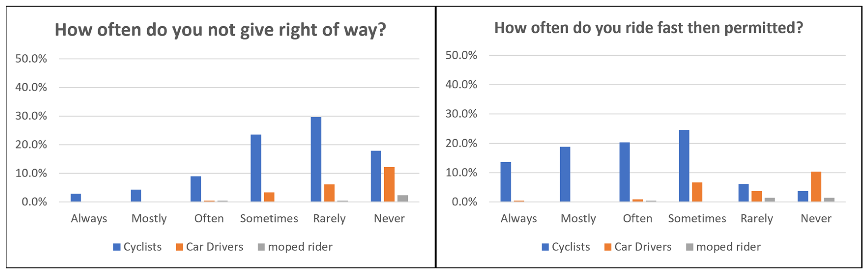Click the blue Sometimes bar in the speeding chart
The height and width of the screenshot is (275, 868).
point(684,166)
